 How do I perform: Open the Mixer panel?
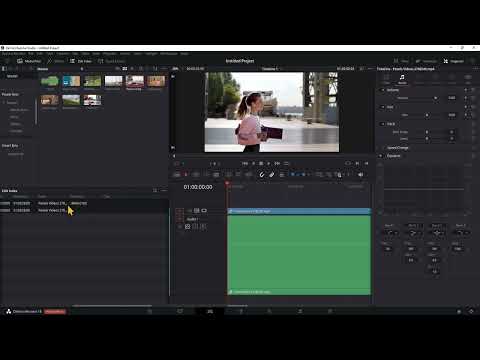pyautogui.click(x=402, y=61)
